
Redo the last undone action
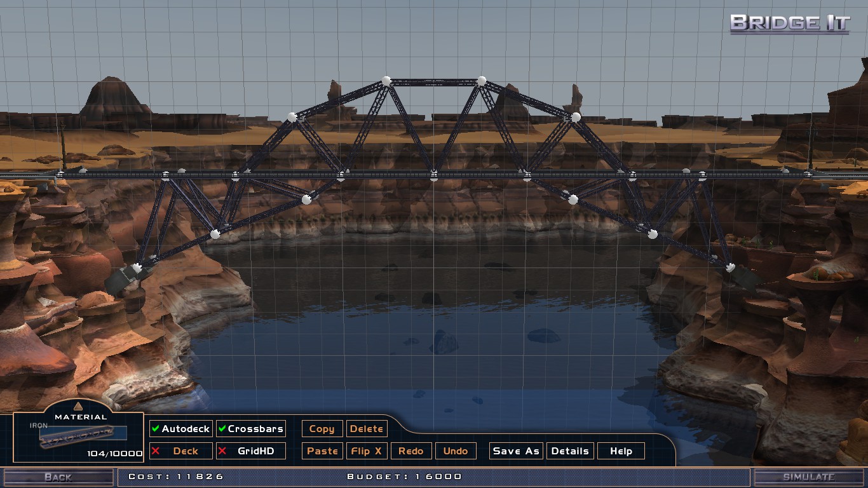coord(411,451)
